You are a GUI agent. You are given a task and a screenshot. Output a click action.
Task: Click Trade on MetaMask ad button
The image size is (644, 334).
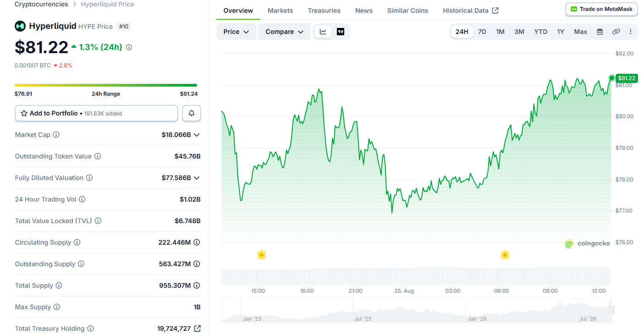coord(601,9)
